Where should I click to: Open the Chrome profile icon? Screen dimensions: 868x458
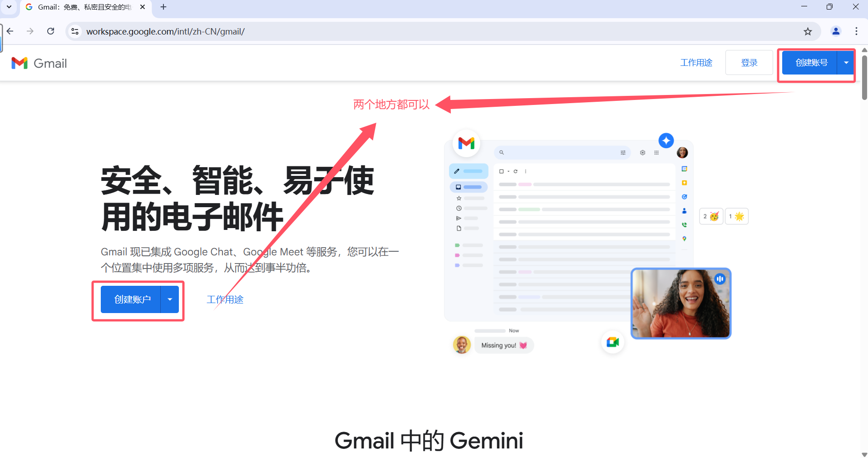coord(836,31)
